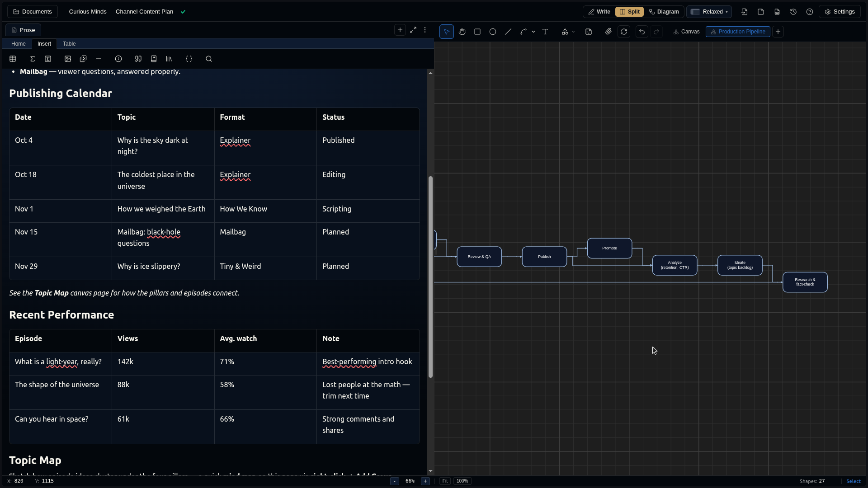Select the Prose document tab

[x=23, y=30]
